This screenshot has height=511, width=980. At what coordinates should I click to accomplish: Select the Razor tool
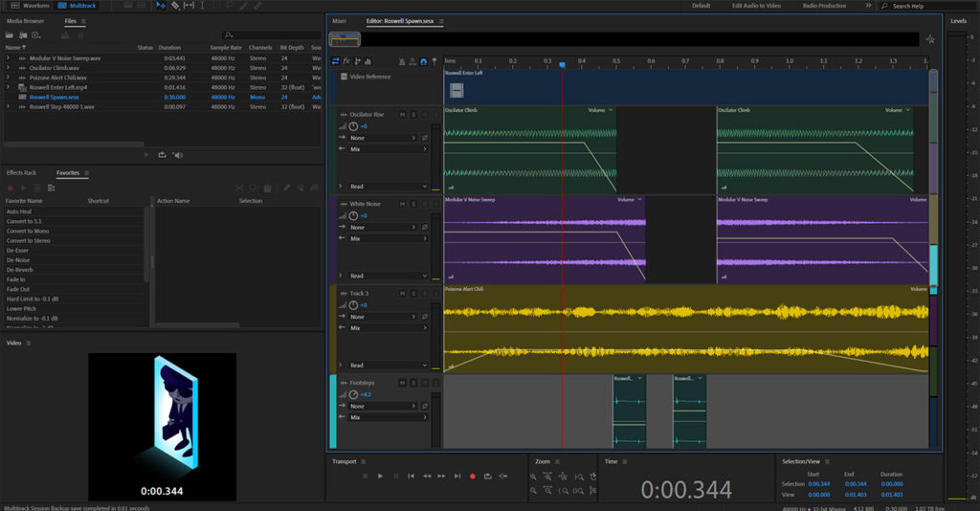click(175, 6)
